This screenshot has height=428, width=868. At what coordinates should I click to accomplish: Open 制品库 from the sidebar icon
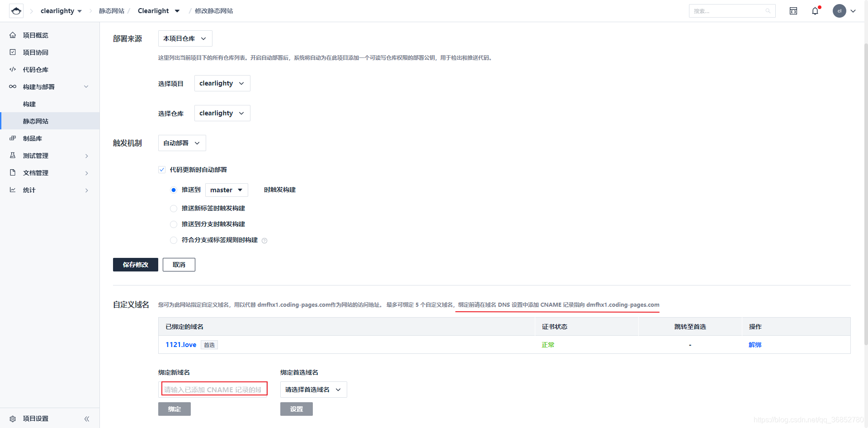pos(13,138)
